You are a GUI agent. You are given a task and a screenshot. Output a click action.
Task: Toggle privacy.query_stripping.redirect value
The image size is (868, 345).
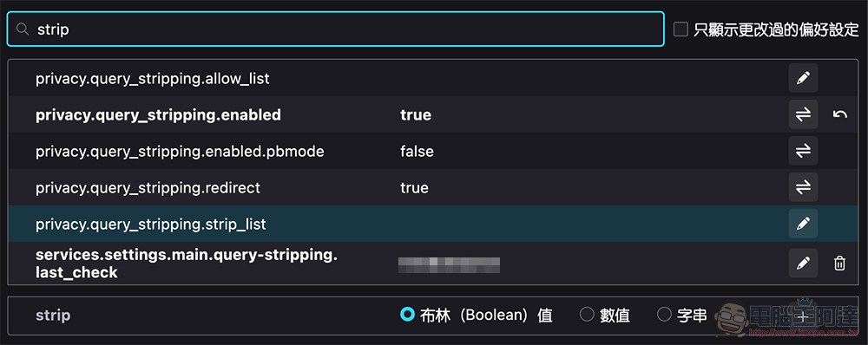[803, 187]
